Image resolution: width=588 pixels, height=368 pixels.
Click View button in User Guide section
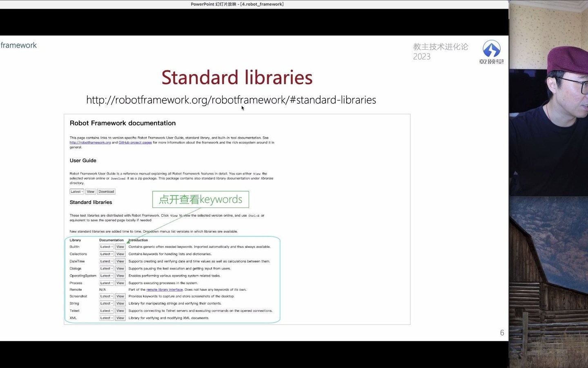point(91,191)
